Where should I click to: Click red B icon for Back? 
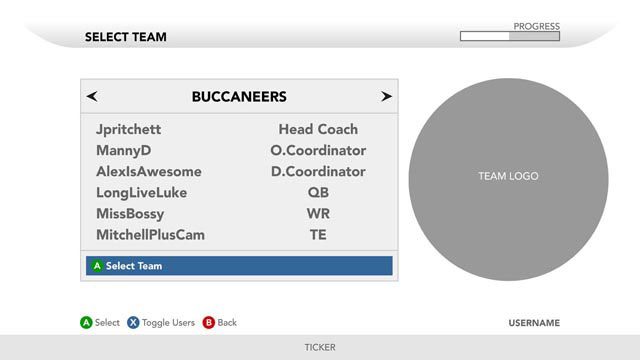pyautogui.click(x=209, y=322)
